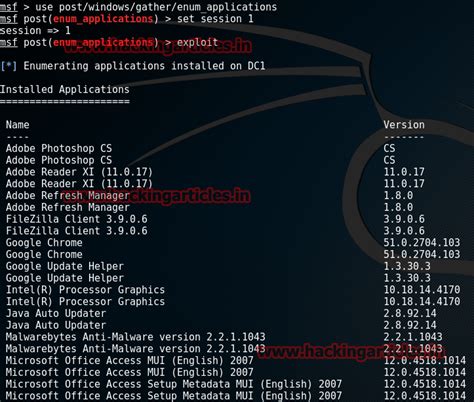The image size is (474, 402).
Task: Click the 'session => 1' output line
Action: pos(35,31)
